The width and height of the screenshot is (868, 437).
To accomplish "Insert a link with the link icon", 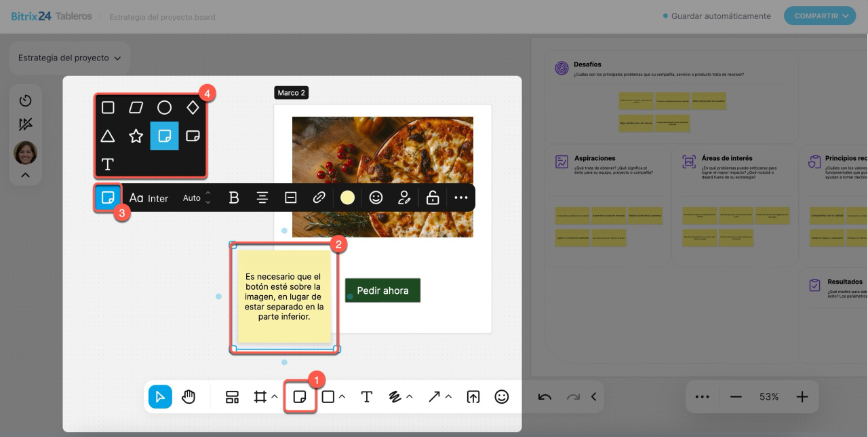I will [x=319, y=197].
